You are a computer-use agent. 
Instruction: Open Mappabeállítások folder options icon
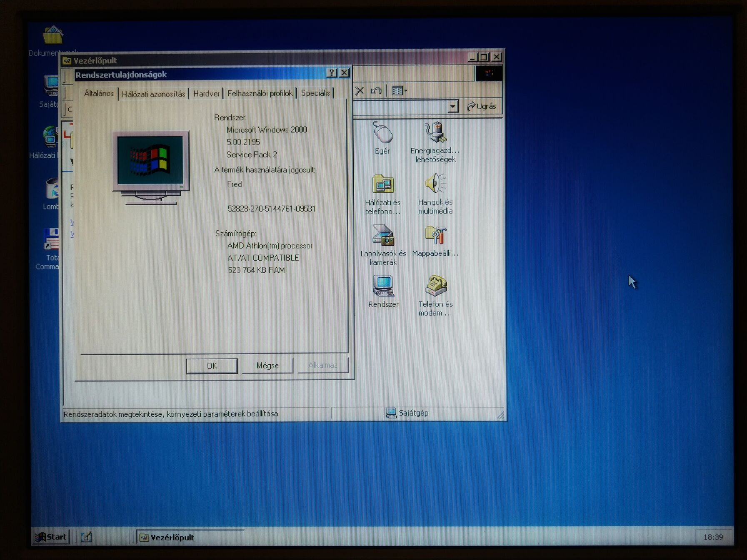click(435, 241)
